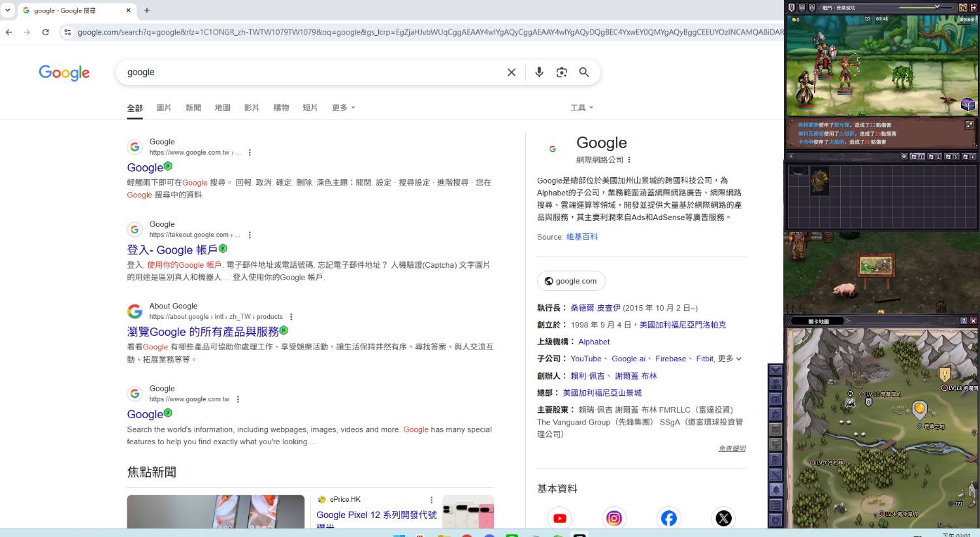Select the LV 10 荒草深坑 map stage
This screenshot has height=537, width=980.
[x=881, y=395]
